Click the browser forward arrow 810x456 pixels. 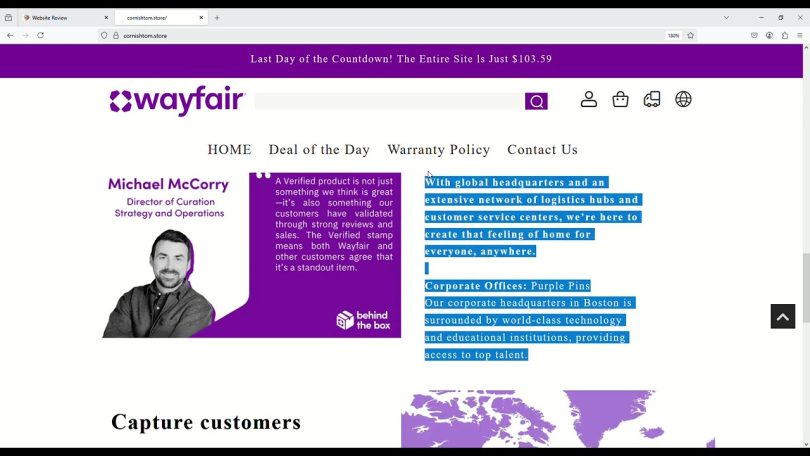25,36
